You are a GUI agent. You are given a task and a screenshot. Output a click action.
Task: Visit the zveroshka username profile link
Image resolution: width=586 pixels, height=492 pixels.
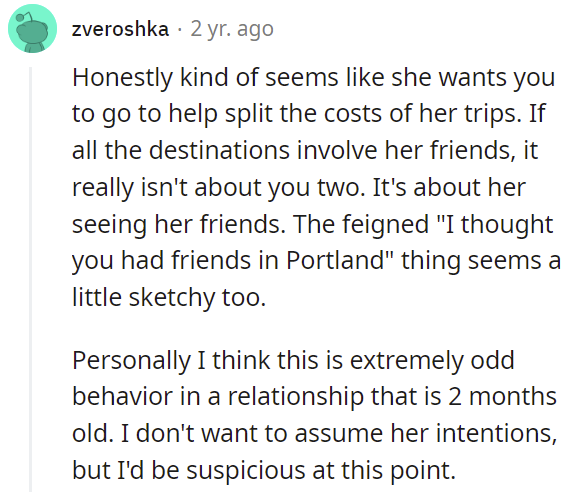(120, 29)
